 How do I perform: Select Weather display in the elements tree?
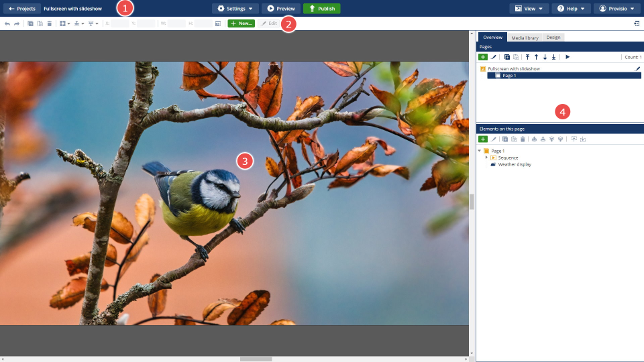[x=514, y=164]
